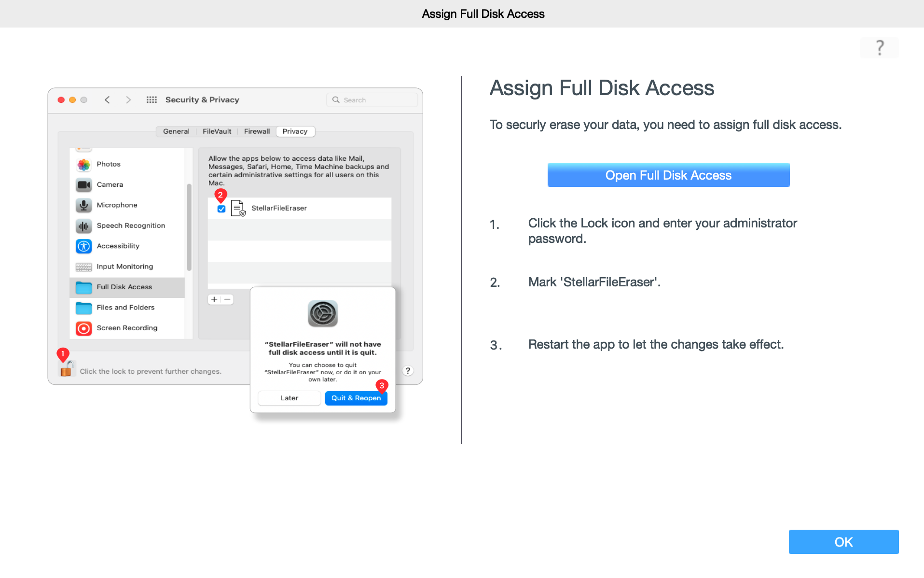924x578 pixels.
Task: Click the System Preferences gear icon in the popup
Action: tap(323, 314)
